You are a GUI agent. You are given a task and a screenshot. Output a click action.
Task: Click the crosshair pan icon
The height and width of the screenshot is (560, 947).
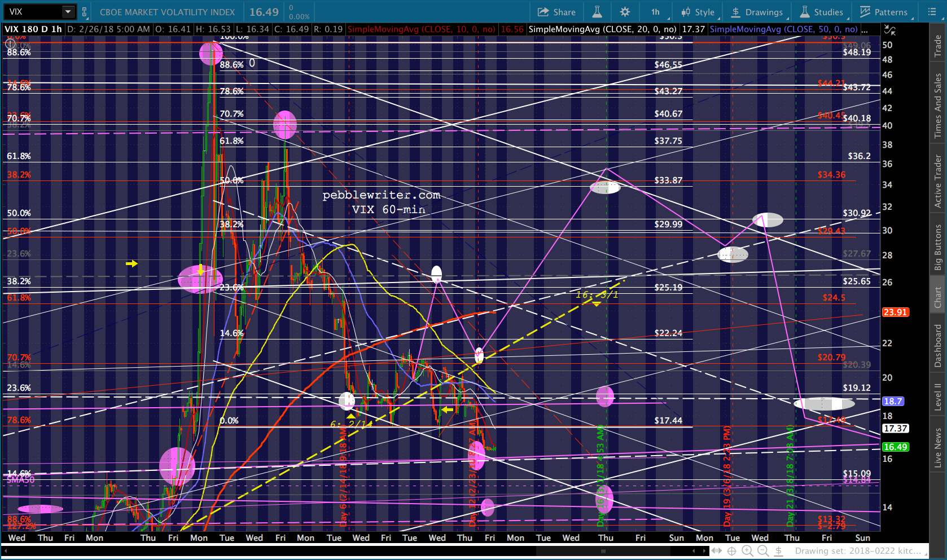tap(731, 551)
